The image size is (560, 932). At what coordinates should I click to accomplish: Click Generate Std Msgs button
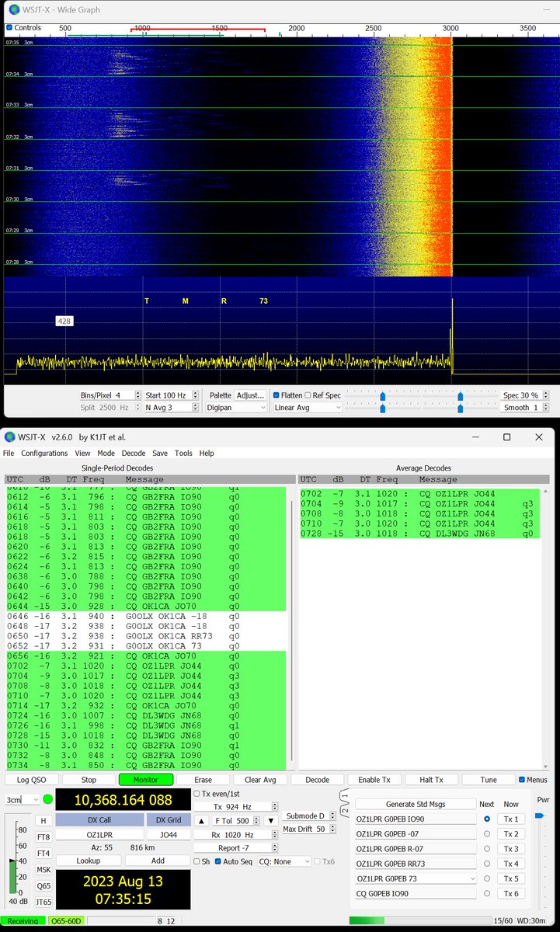click(x=416, y=804)
